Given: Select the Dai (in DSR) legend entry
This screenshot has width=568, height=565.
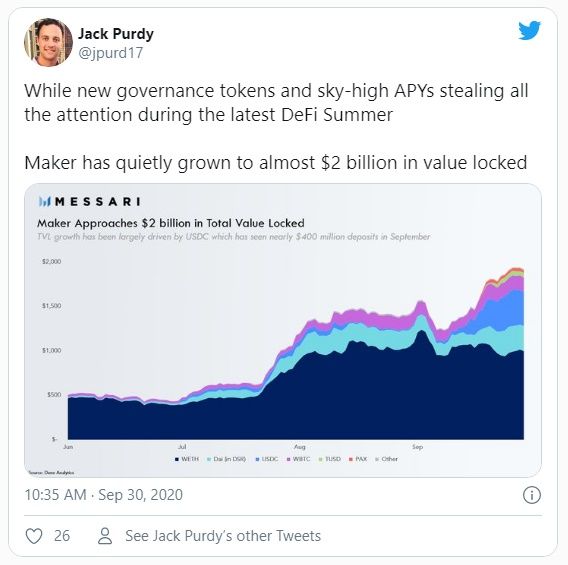Looking at the screenshot, I should tap(226, 459).
